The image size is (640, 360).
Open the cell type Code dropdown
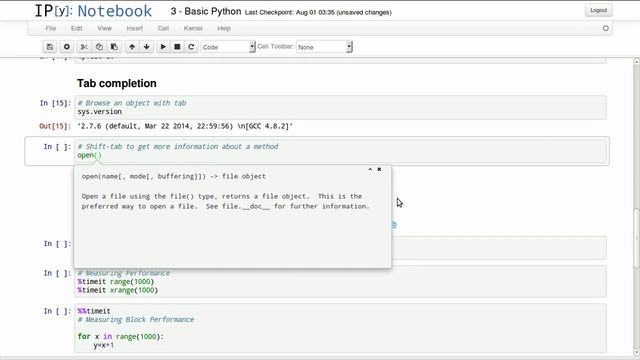[228, 47]
